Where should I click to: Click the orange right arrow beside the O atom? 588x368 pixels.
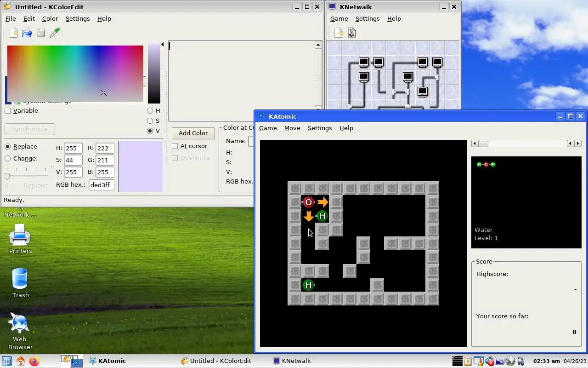[x=322, y=202]
